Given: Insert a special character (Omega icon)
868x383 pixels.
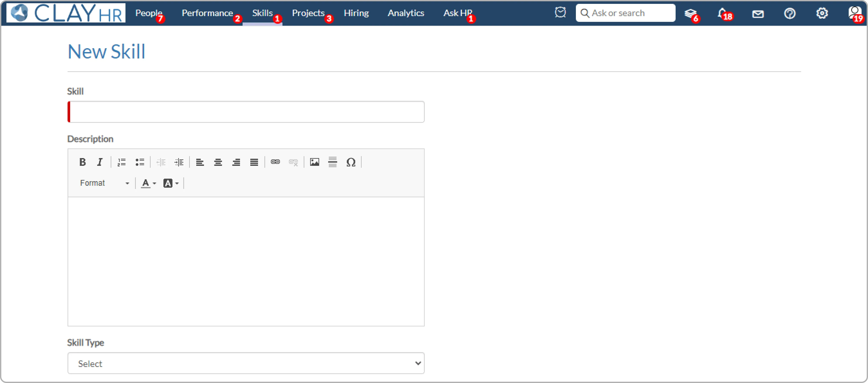Looking at the screenshot, I should pos(351,162).
